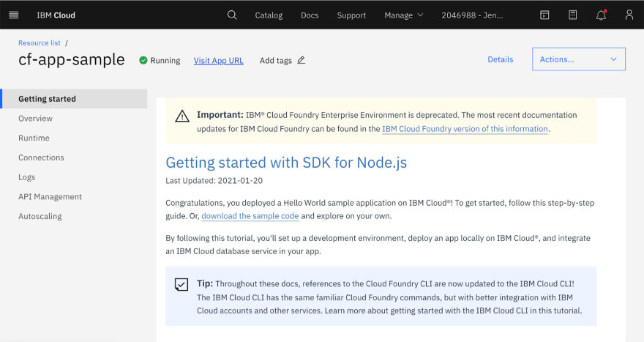The image size is (644, 342).
Task: Click the Visit App URL link
Action: click(x=219, y=61)
